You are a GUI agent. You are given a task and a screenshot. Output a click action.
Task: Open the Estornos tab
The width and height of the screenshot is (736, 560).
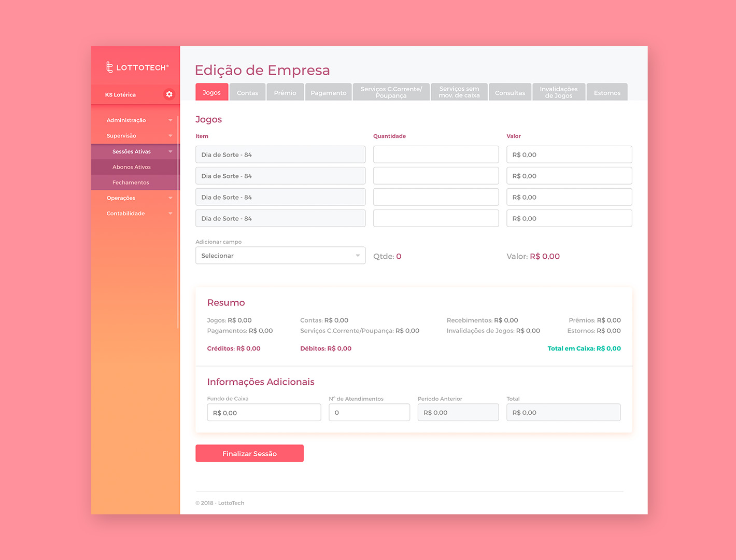[607, 93]
